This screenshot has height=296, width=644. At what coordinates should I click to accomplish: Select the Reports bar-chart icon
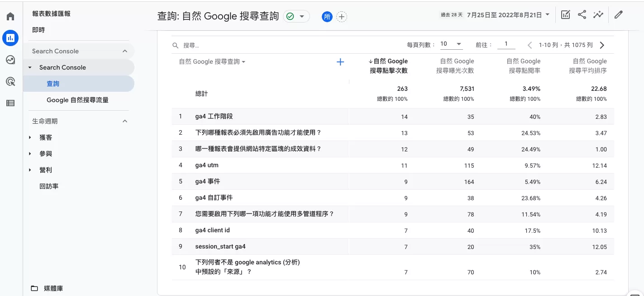10,38
